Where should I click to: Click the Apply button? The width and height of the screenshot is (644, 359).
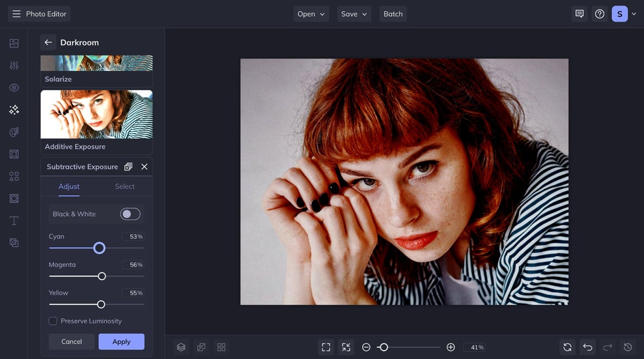[121, 342]
